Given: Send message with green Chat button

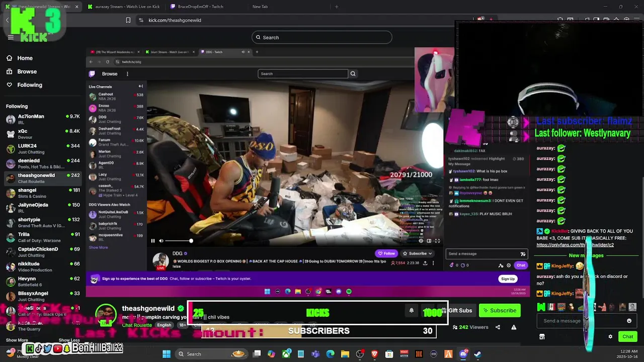Looking at the screenshot, I should (x=627, y=336).
